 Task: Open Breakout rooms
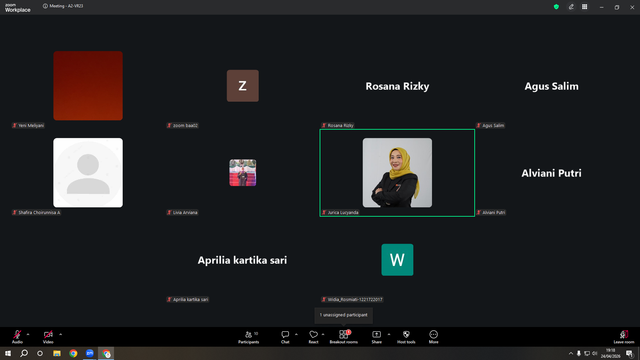pos(344,337)
